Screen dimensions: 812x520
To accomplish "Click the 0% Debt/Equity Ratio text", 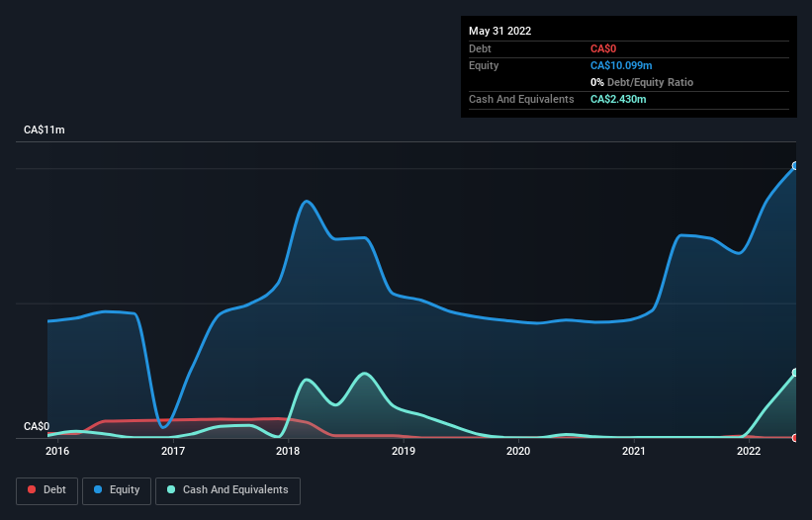I will point(642,82).
